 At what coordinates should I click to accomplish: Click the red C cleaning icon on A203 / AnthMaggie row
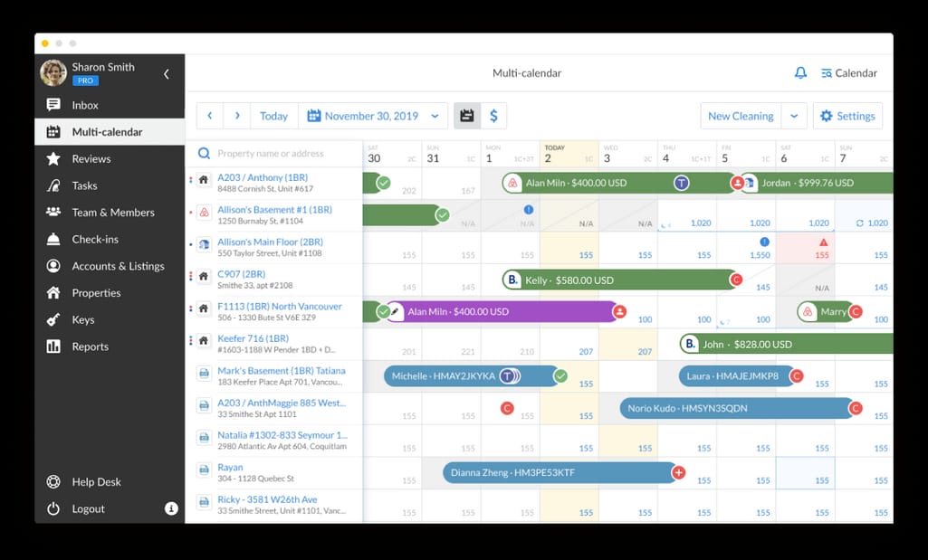click(x=507, y=408)
